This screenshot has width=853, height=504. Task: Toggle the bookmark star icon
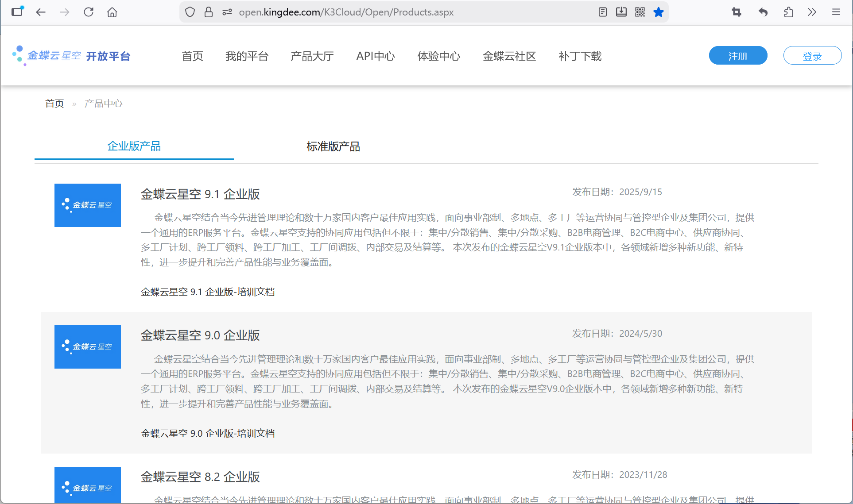coord(659,12)
